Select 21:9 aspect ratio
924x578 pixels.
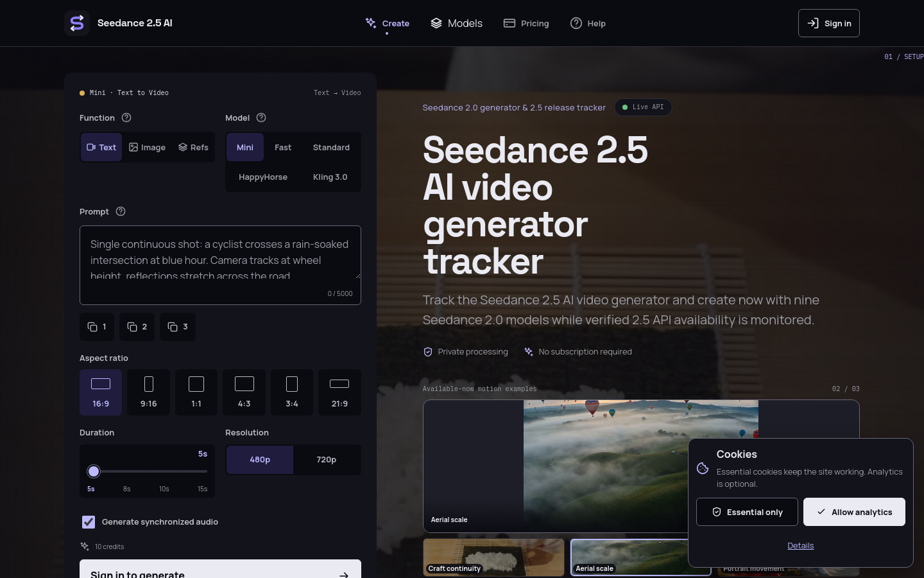coord(339,392)
